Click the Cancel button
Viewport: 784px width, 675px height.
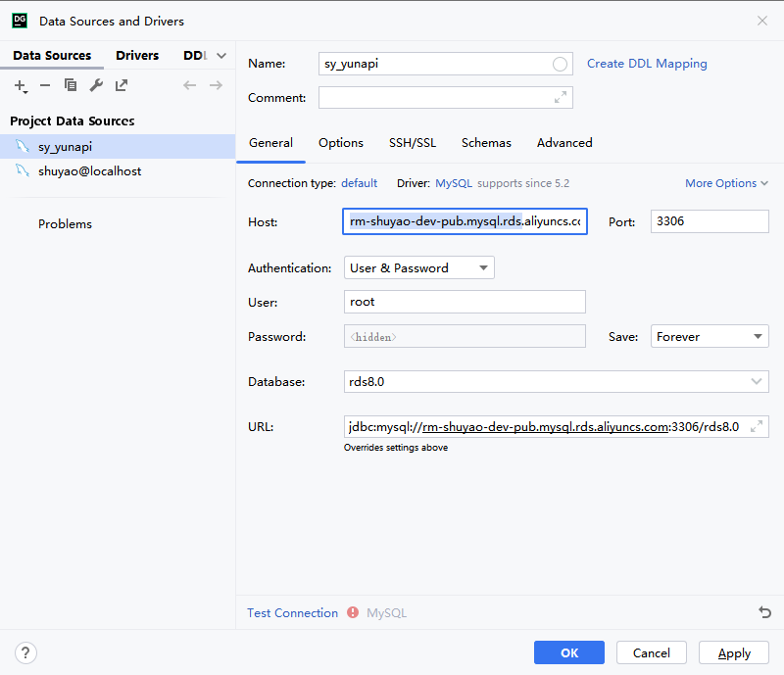(x=651, y=652)
